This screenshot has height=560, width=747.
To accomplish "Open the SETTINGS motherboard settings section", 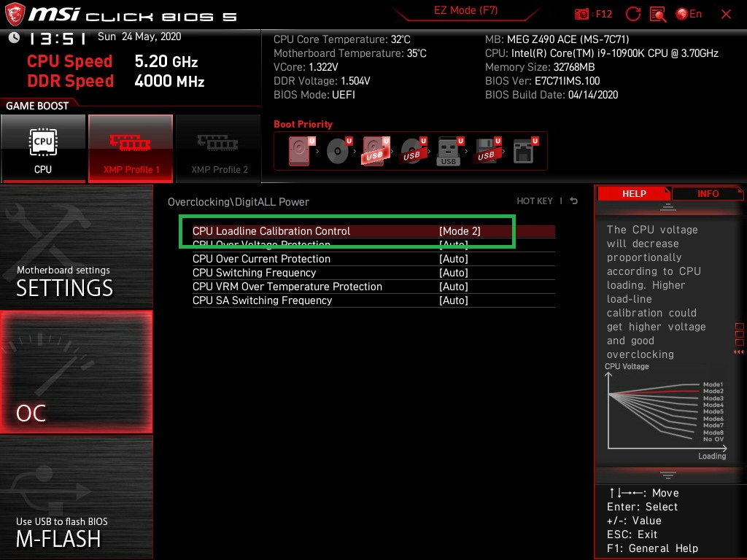I will [x=76, y=246].
